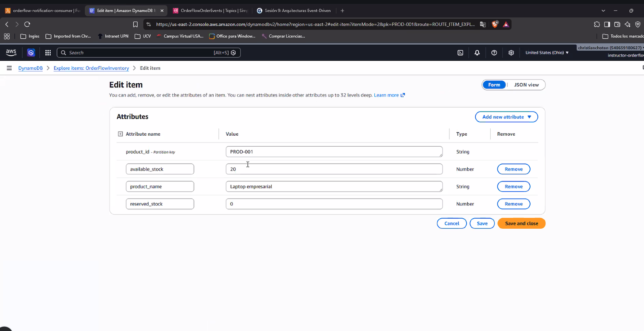Click the Save button
Image resolution: width=644 pixels, height=331 pixels.
(x=482, y=223)
